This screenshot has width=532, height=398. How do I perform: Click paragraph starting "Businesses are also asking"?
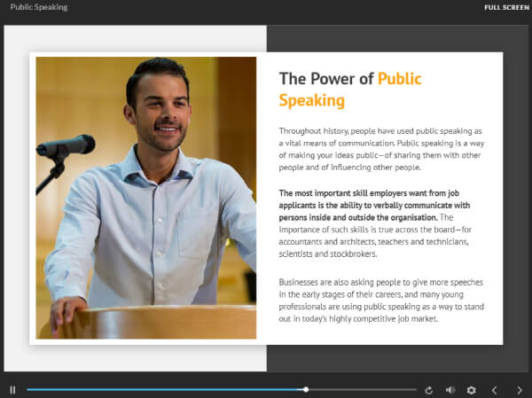381,300
